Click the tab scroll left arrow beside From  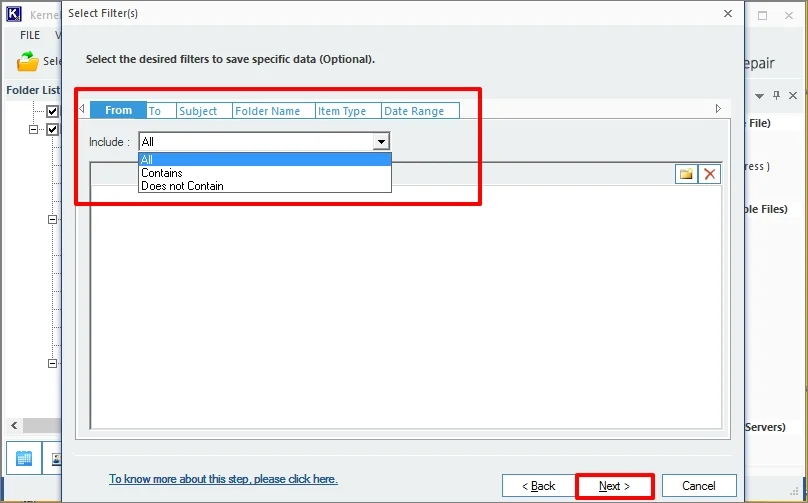click(x=82, y=109)
